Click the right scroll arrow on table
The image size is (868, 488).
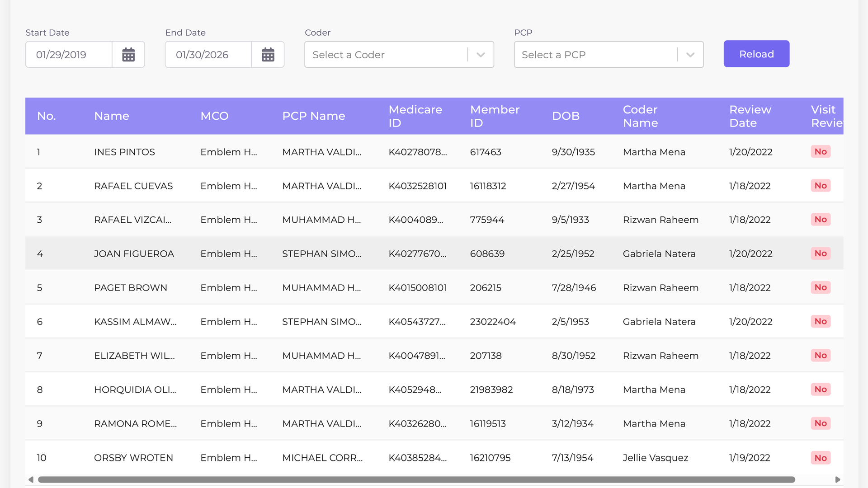tap(837, 479)
